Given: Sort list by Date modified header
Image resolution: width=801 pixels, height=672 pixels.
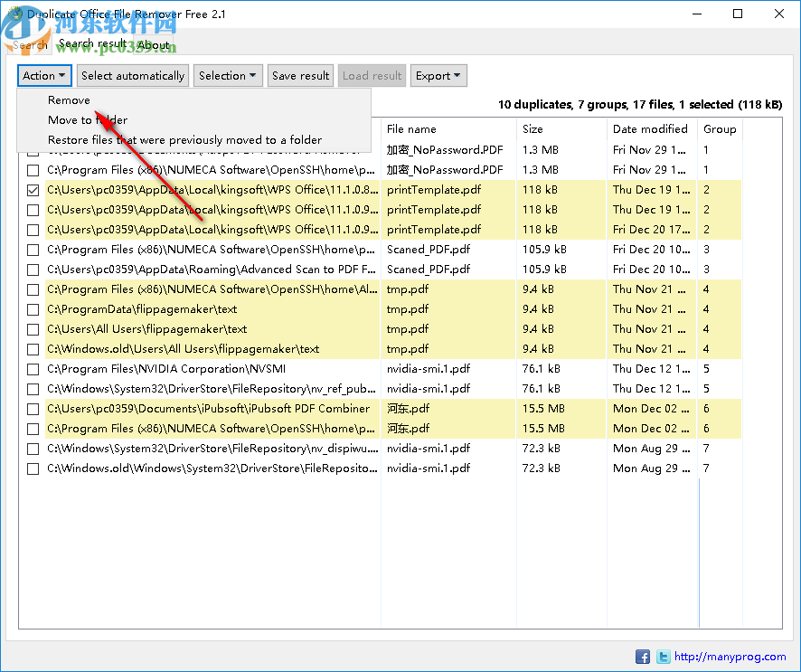Looking at the screenshot, I should tap(651, 129).
